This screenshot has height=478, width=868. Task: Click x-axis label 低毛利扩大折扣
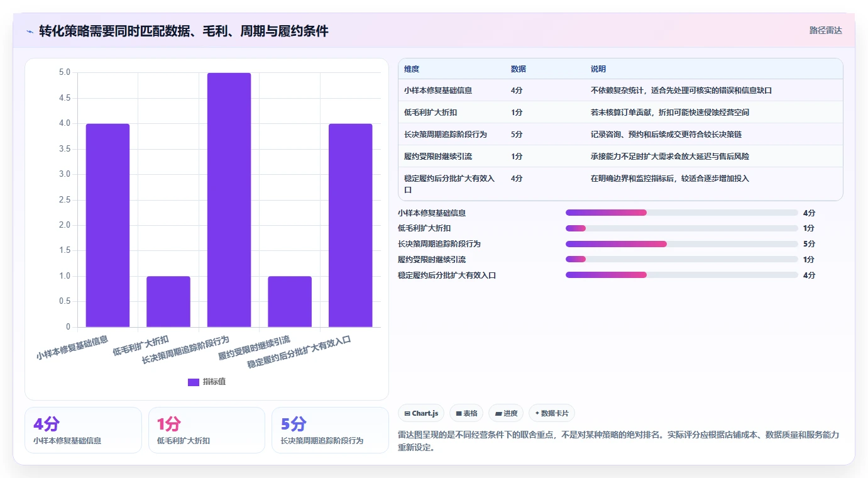(x=141, y=346)
